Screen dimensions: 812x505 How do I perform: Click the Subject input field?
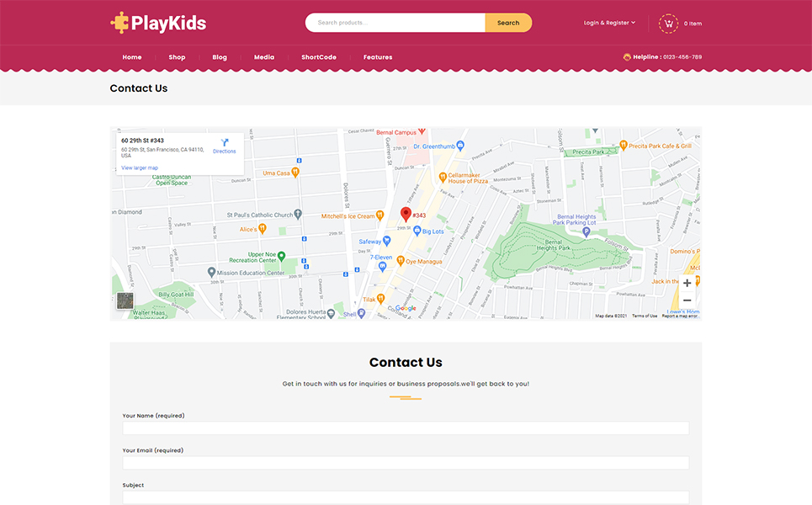[406, 497]
